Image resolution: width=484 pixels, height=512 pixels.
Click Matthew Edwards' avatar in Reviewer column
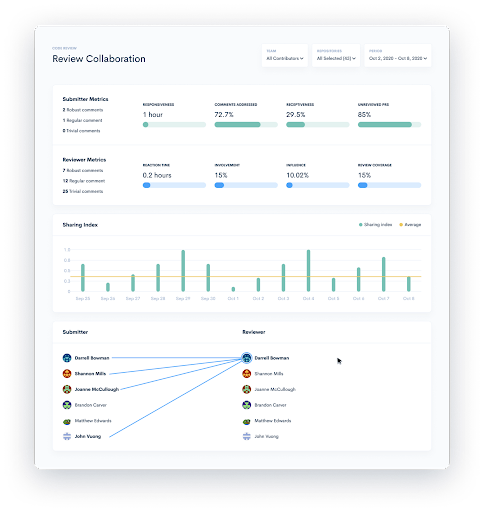tap(247, 421)
